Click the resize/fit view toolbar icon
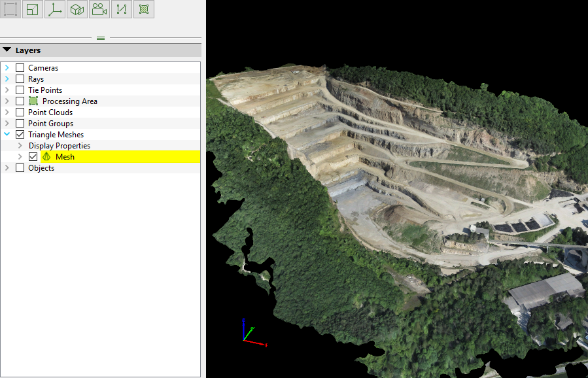This screenshot has width=588, height=378. pos(31,9)
